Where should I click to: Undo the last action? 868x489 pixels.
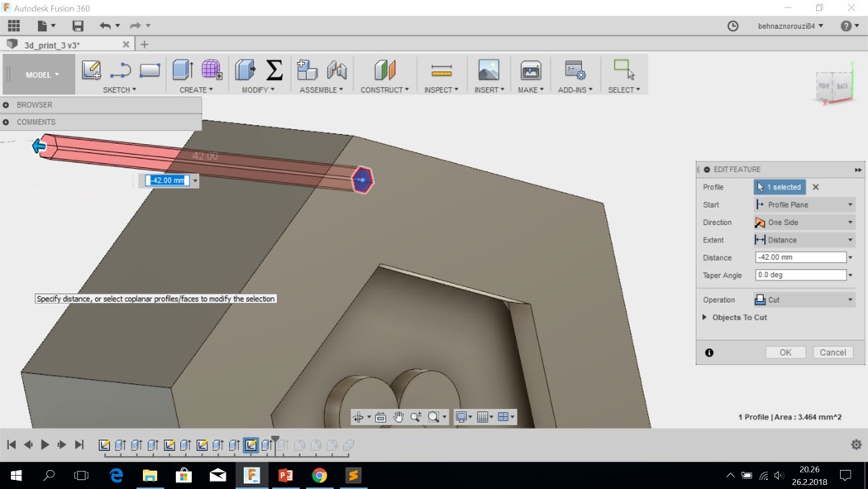pos(105,26)
